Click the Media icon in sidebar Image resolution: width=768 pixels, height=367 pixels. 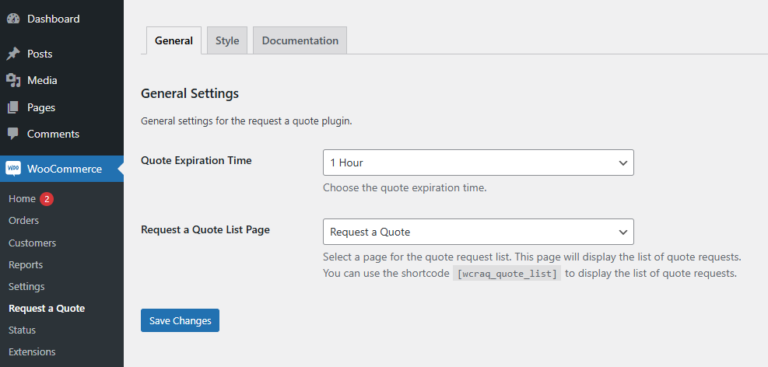pyautogui.click(x=13, y=80)
